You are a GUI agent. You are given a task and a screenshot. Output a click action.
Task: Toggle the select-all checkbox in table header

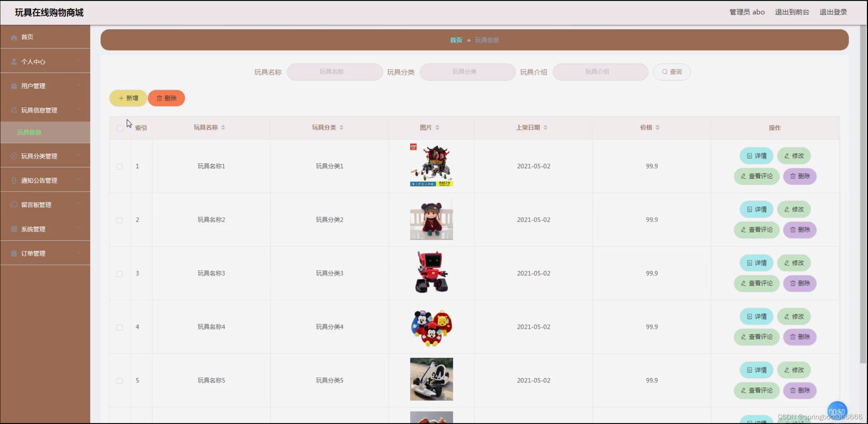click(120, 128)
